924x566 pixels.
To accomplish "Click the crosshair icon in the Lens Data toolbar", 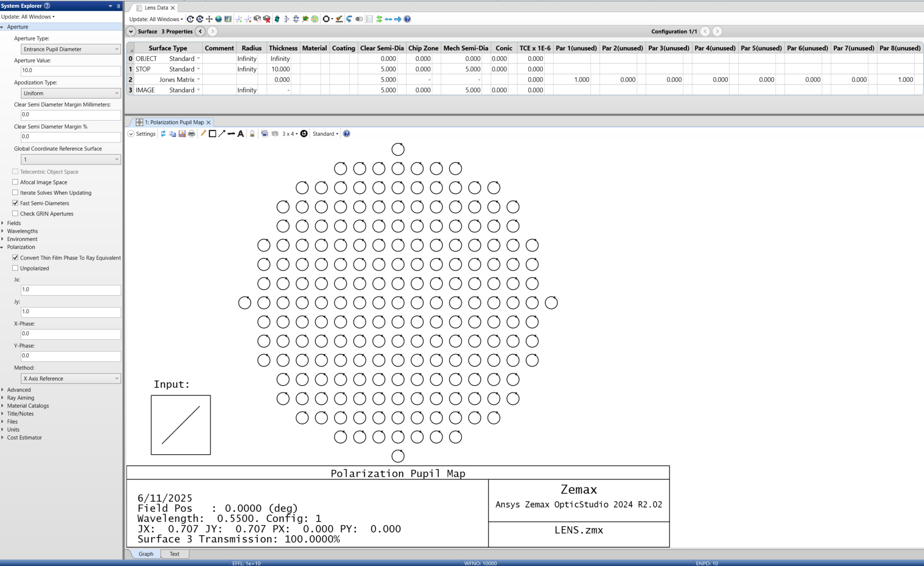I will click(209, 19).
